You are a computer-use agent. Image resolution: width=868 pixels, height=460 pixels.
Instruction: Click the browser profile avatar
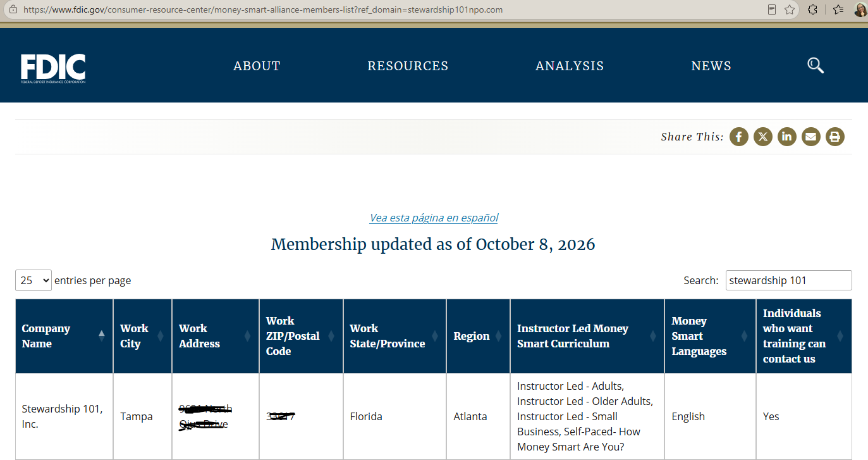coord(860,9)
